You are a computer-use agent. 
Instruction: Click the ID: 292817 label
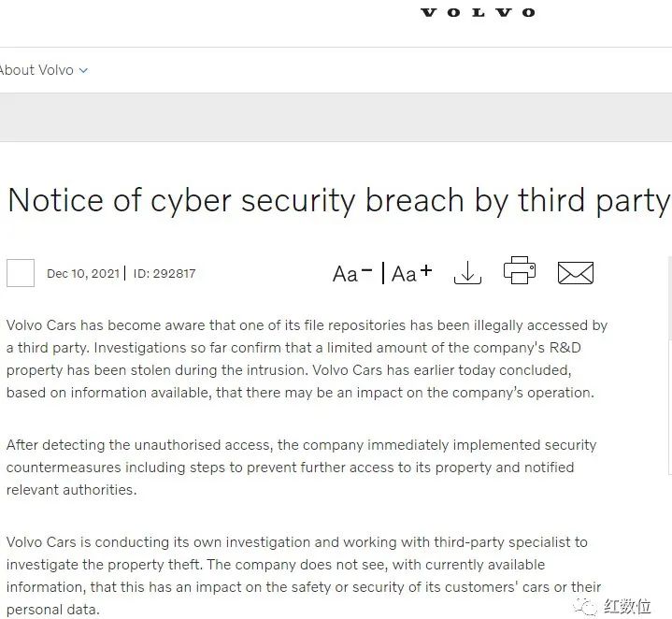(164, 273)
